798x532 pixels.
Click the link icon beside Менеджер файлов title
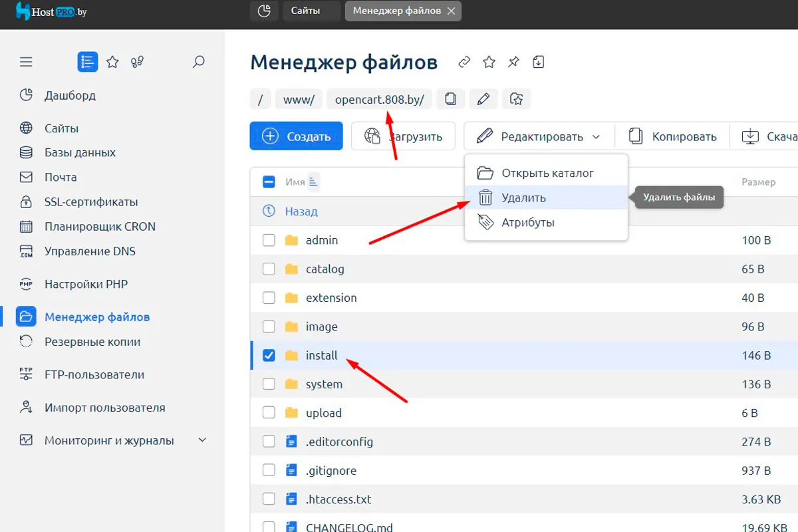464,63
